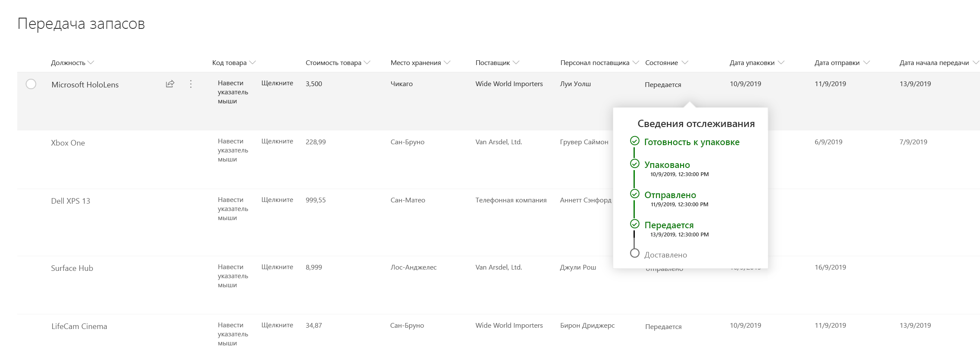Click the Сведения отслеживания heading
This screenshot has width=980, height=357.
click(x=696, y=124)
